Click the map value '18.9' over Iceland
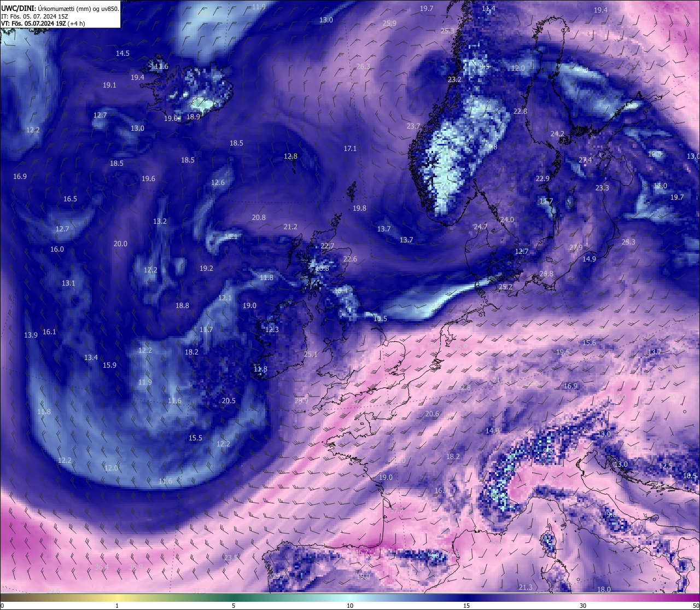The image size is (700, 610). (193, 117)
